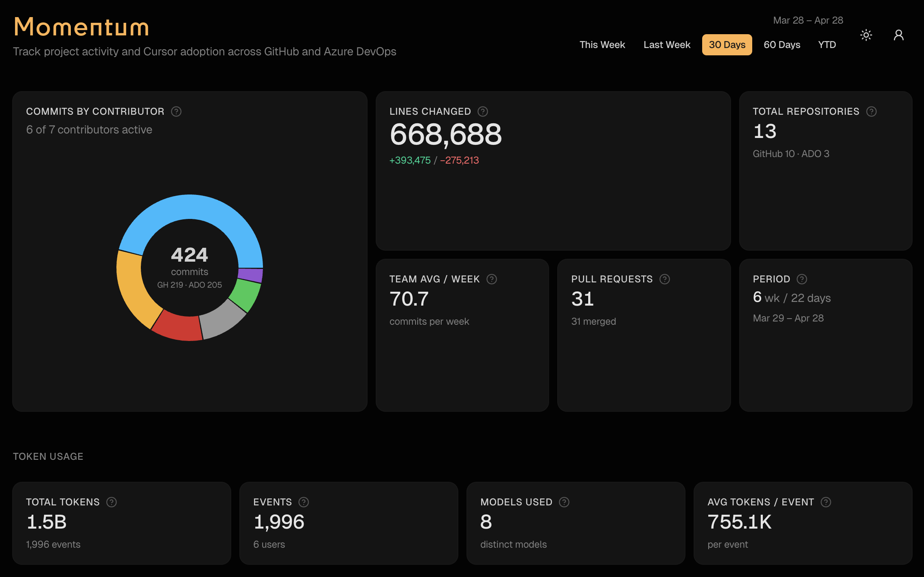
Task: Open the EVENTS help icon
Action: tap(303, 502)
